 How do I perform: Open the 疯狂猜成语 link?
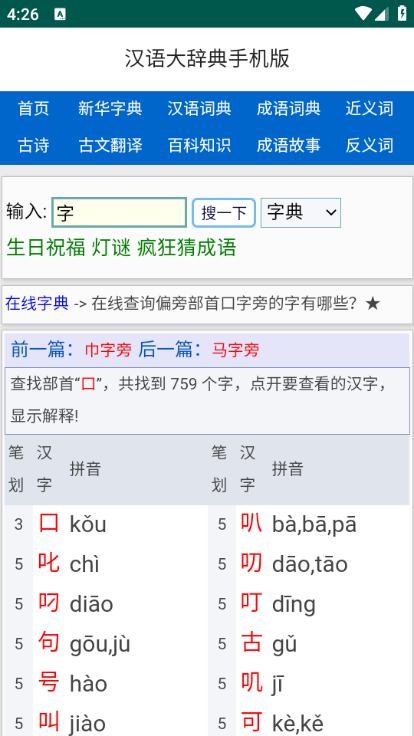[x=187, y=247]
